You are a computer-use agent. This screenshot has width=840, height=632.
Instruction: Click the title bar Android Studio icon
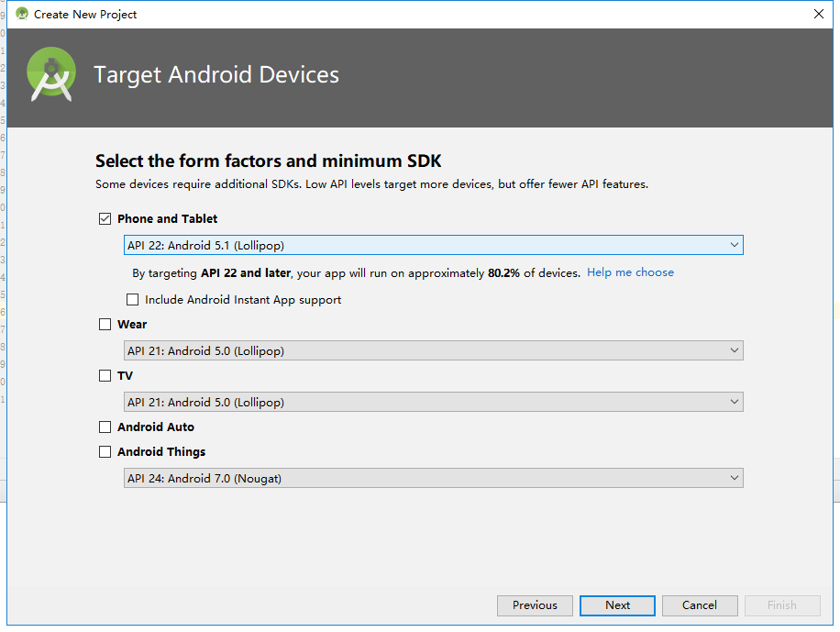[21, 14]
